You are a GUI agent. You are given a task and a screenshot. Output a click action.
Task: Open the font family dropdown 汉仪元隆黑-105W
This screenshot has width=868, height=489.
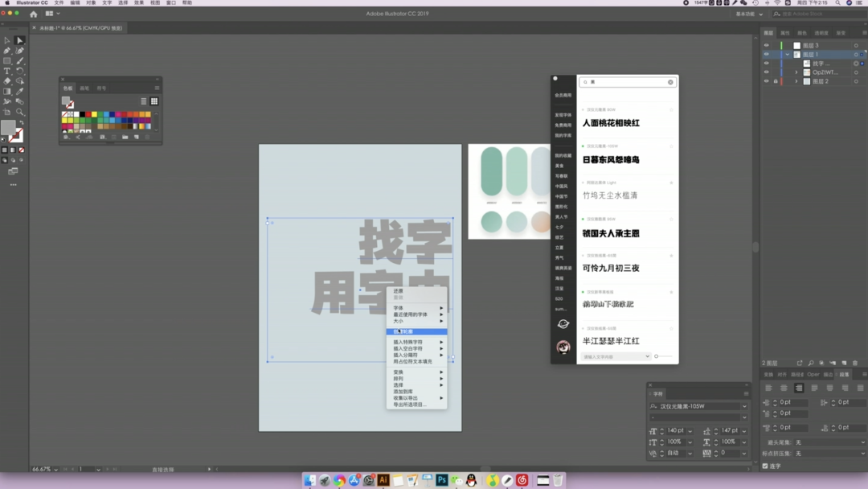(x=744, y=407)
